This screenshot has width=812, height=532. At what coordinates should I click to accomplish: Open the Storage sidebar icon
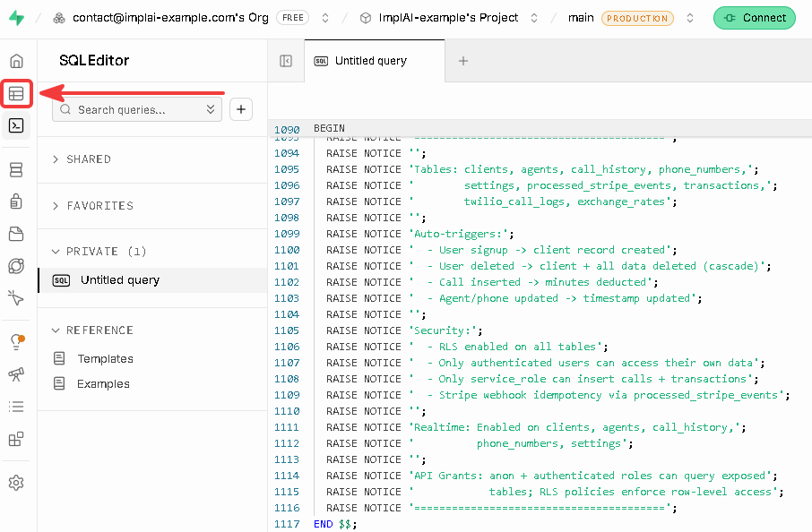(16, 234)
